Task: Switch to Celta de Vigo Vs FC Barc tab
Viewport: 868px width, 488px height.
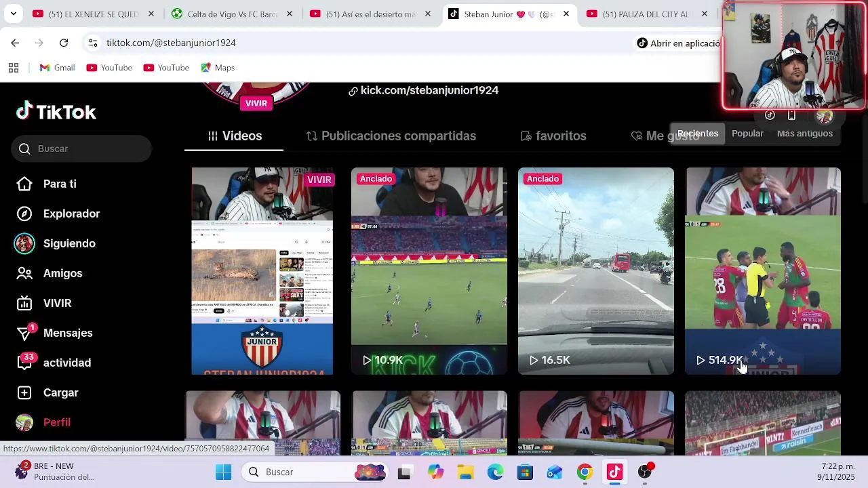Action: [231, 14]
